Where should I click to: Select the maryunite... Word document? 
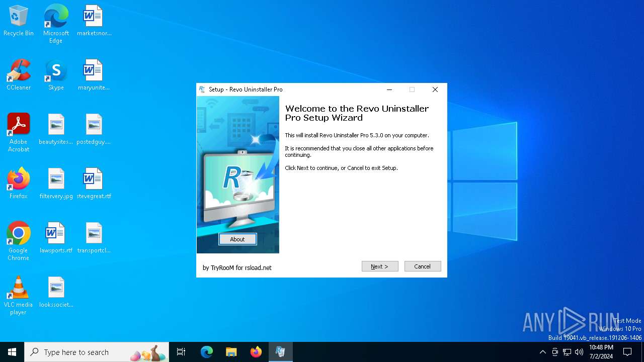click(94, 75)
